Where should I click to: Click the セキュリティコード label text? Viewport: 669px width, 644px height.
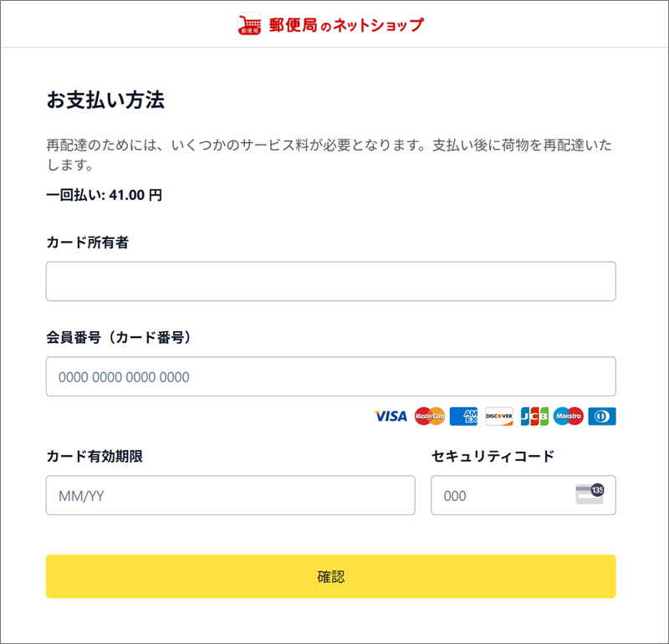pos(493,456)
